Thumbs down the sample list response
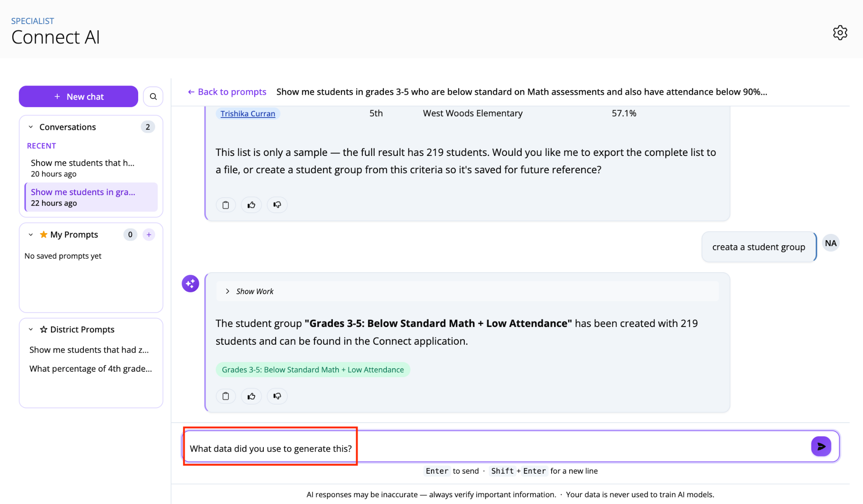This screenshot has height=504, width=863. point(277,205)
